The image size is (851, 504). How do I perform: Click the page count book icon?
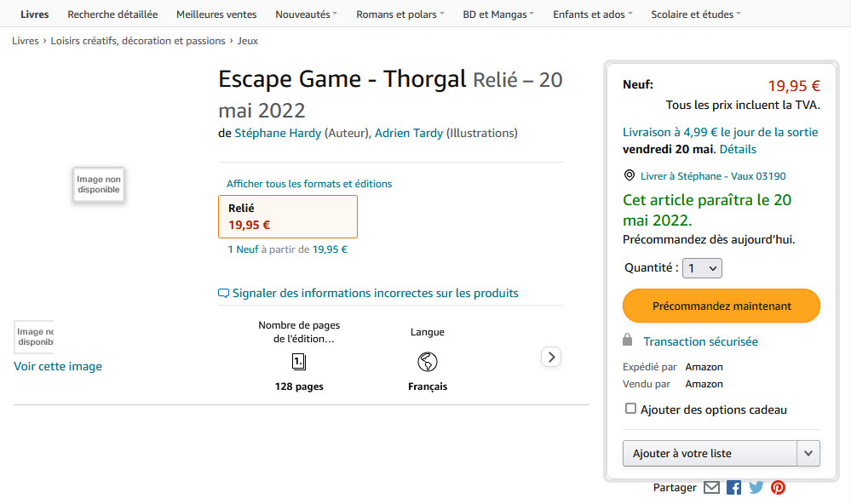click(299, 362)
